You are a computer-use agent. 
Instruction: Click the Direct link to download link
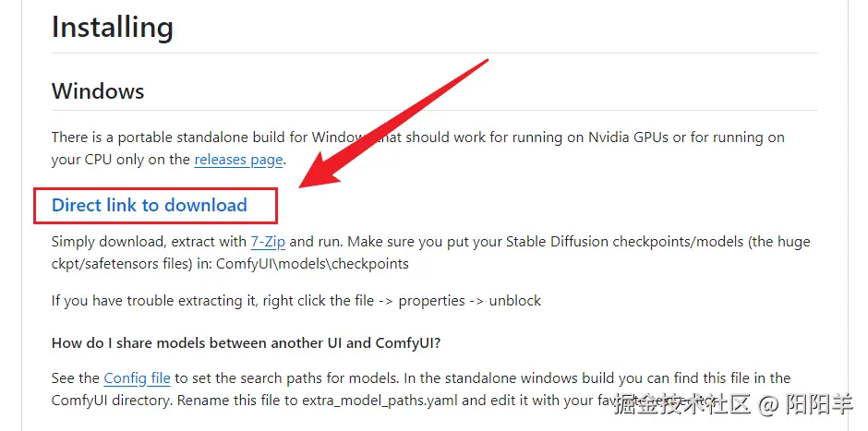150,205
